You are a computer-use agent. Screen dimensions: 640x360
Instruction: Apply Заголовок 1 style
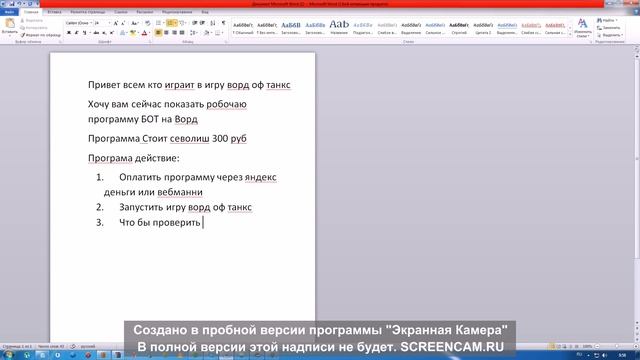(x=291, y=28)
